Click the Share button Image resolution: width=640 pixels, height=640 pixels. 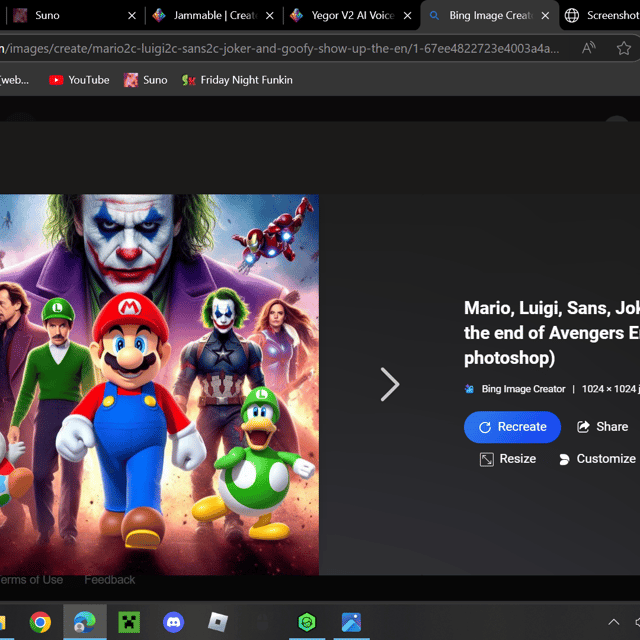click(x=602, y=427)
